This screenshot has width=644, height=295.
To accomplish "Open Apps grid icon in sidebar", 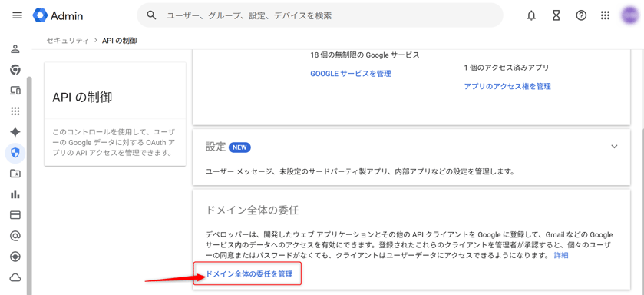I will coord(15,111).
